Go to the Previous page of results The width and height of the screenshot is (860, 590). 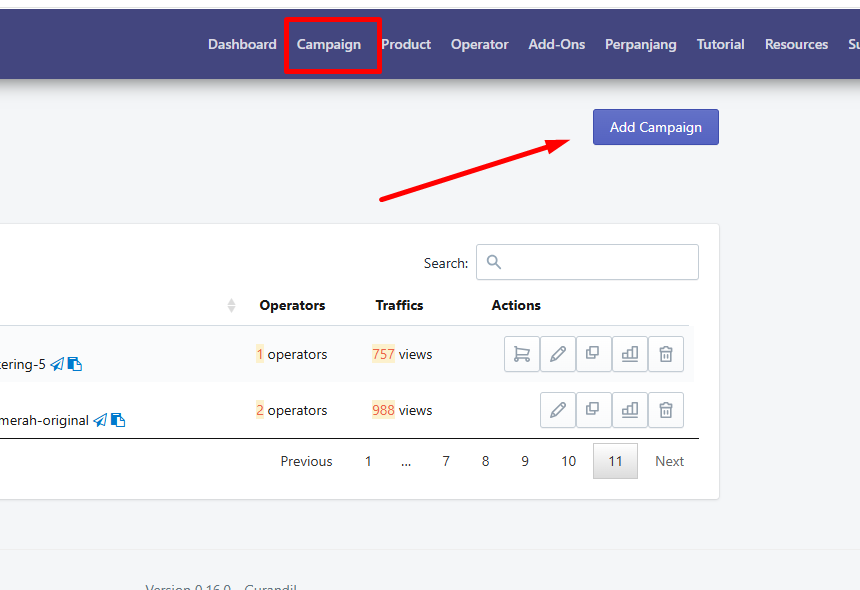click(x=307, y=461)
